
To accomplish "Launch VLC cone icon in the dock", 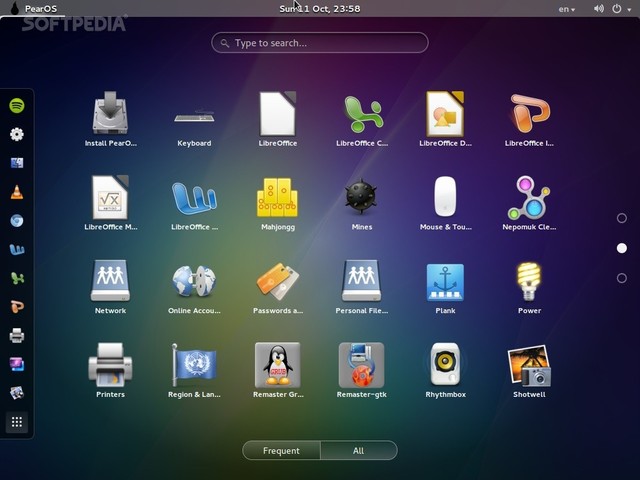I will pyautogui.click(x=17, y=192).
